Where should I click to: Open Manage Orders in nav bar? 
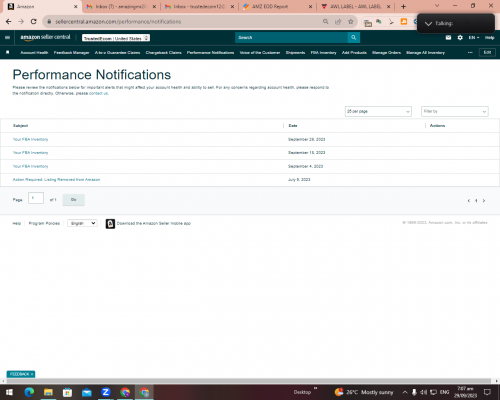(x=386, y=53)
